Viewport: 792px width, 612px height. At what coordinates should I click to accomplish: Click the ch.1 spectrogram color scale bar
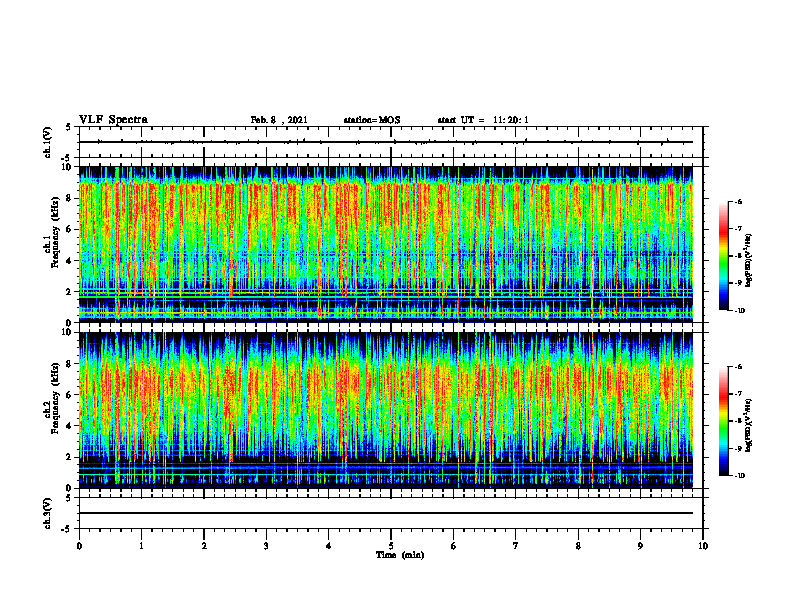tap(723, 256)
